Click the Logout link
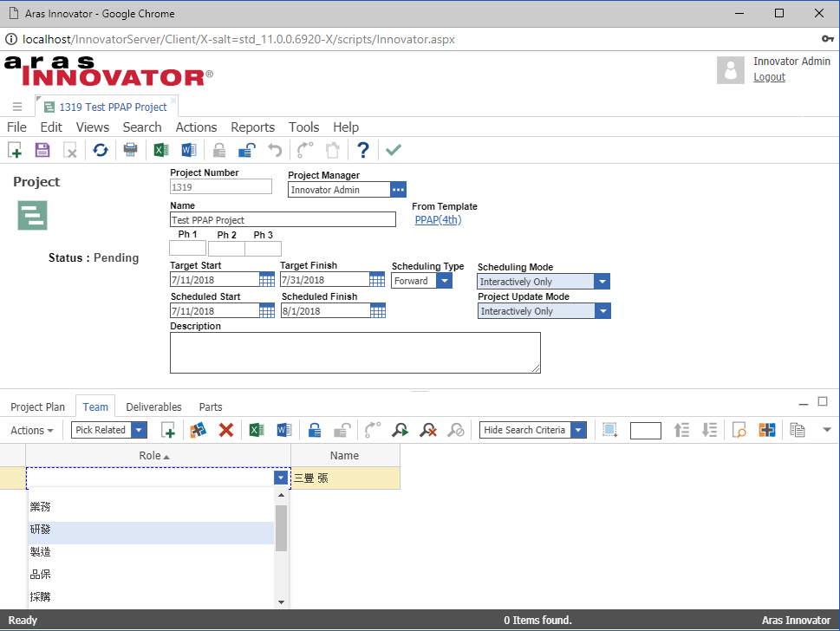 click(768, 76)
